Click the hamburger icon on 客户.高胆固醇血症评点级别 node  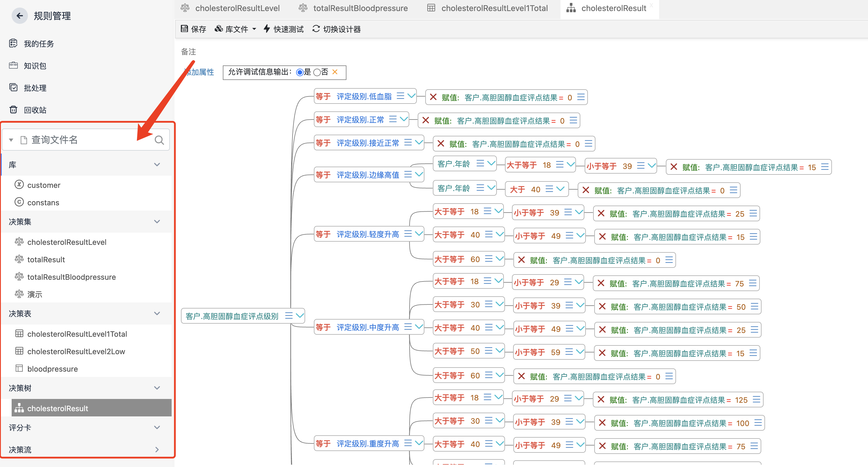pos(289,316)
